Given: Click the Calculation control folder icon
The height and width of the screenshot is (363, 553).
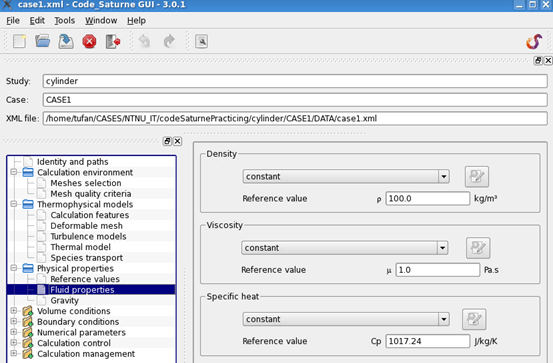Looking at the screenshot, I should 28,343.
